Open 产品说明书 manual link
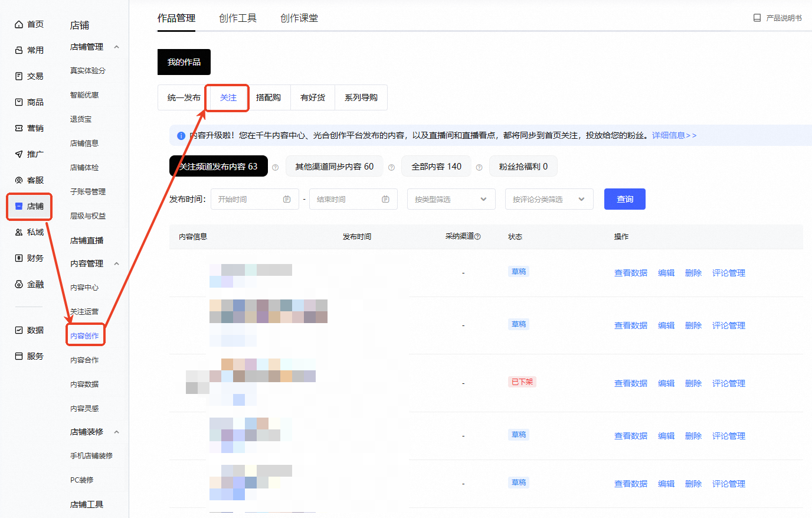The width and height of the screenshot is (812, 518). (777, 18)
